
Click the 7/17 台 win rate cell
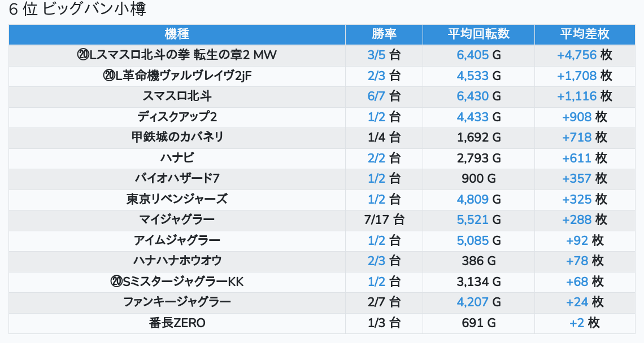(x=384, y=219)
